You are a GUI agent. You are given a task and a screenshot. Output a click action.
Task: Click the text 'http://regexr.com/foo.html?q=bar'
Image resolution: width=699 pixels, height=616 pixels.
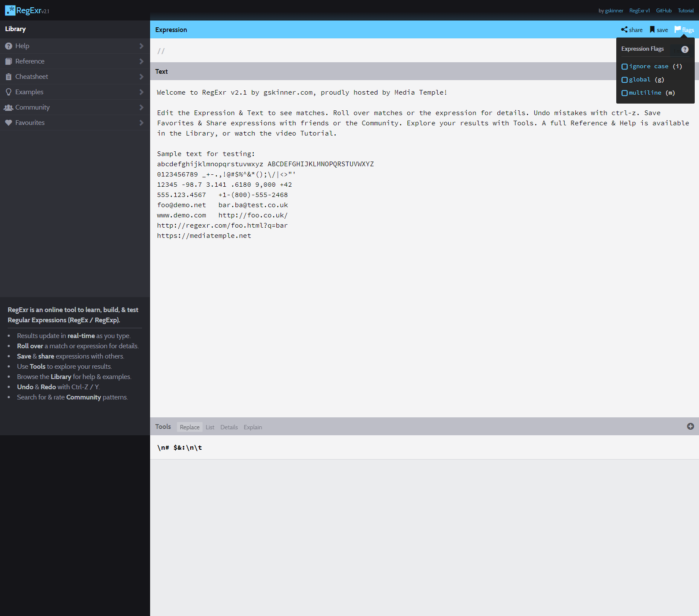222,226
